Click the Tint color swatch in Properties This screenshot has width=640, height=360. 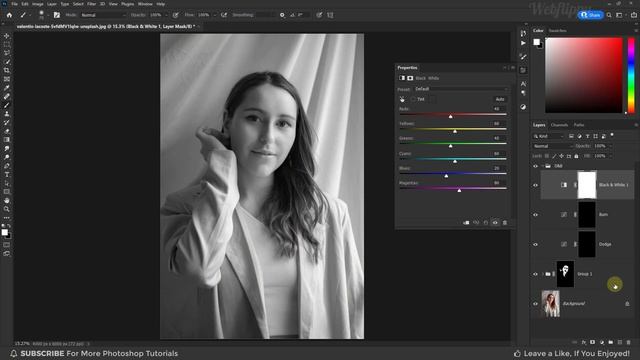pyautogui.click(x=432, y=99)
